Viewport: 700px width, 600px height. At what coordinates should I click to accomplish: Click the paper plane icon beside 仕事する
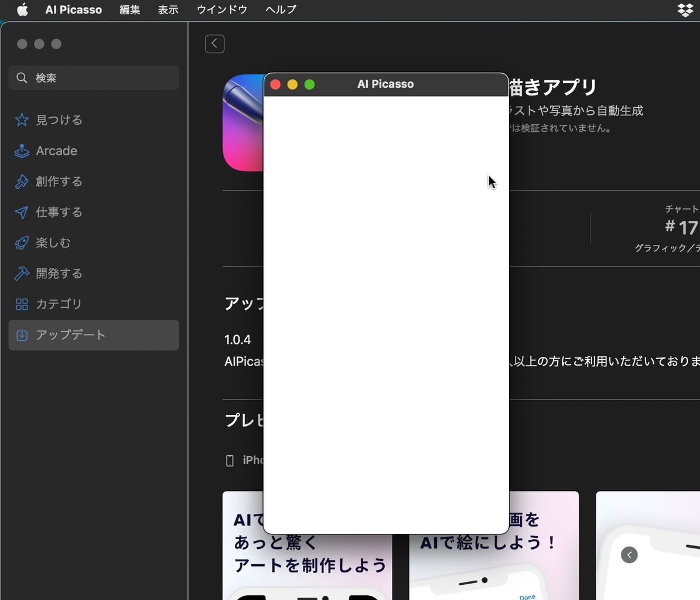(22, 212)
